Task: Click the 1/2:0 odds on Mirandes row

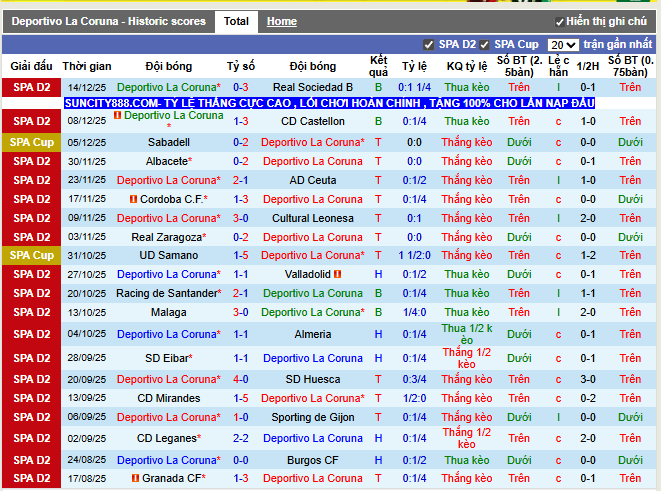Action: click(414, 398)
